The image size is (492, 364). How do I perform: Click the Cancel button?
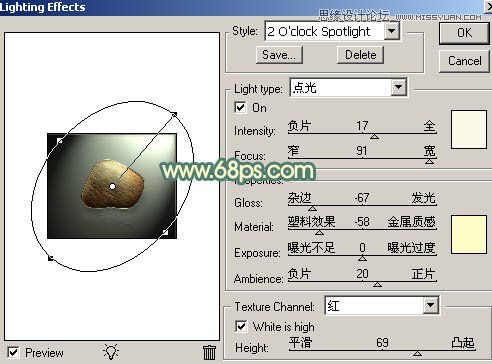point(464,61)
